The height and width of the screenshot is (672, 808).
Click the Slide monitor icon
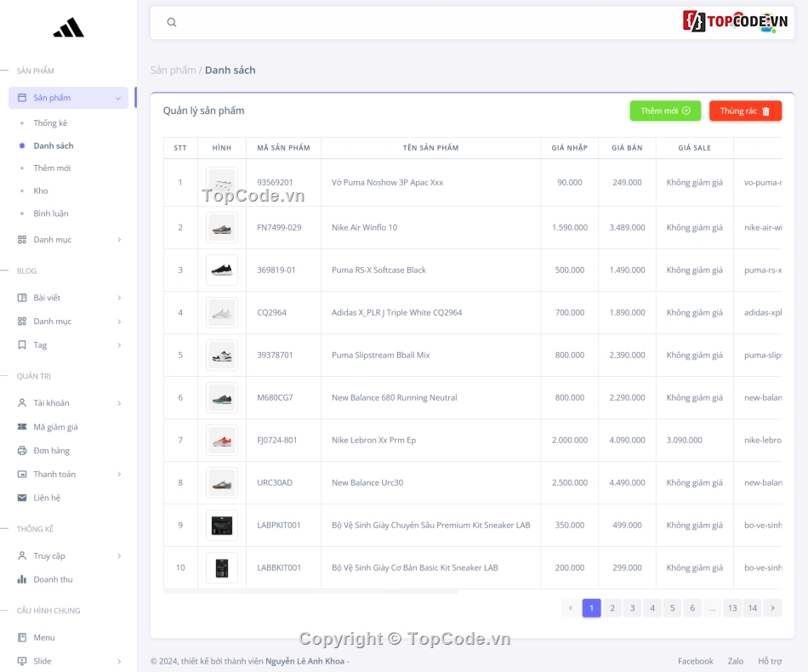click(x=21, y=661)
